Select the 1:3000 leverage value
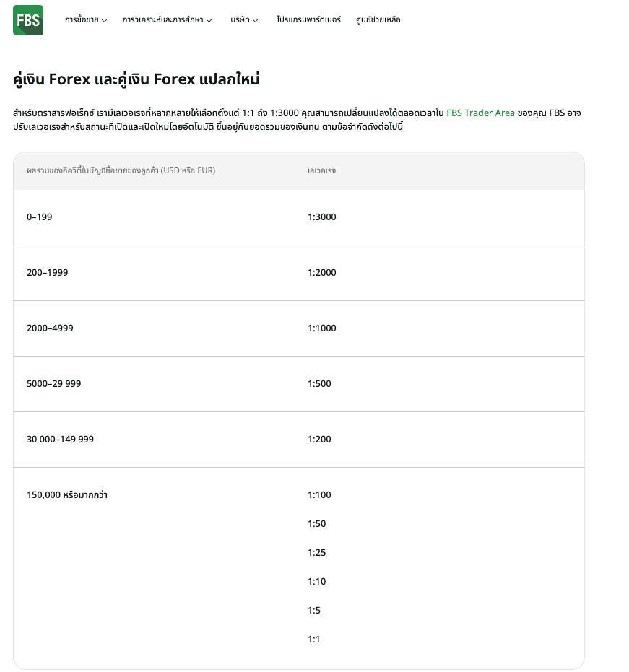This screenshot has width=629, height=672. [321, 217]
